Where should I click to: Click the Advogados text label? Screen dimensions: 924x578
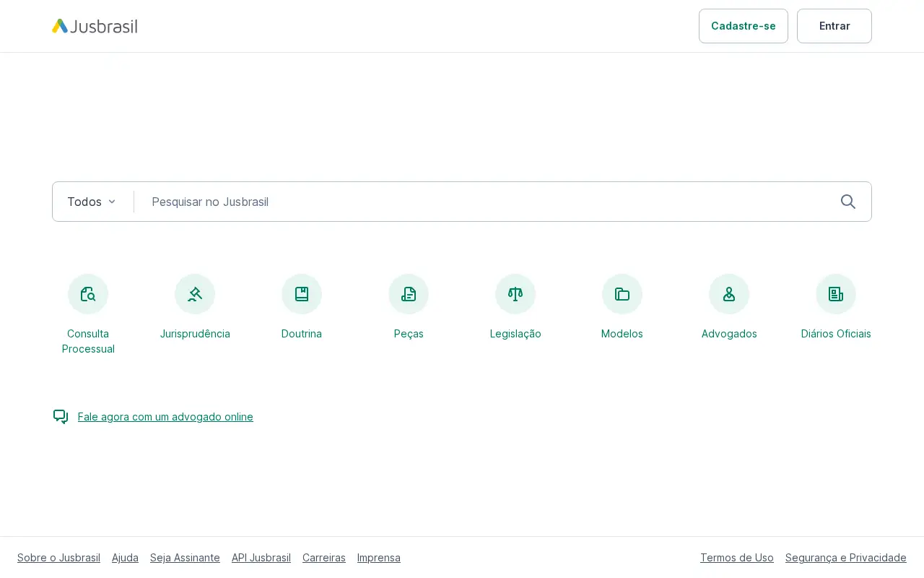[729, 334]
